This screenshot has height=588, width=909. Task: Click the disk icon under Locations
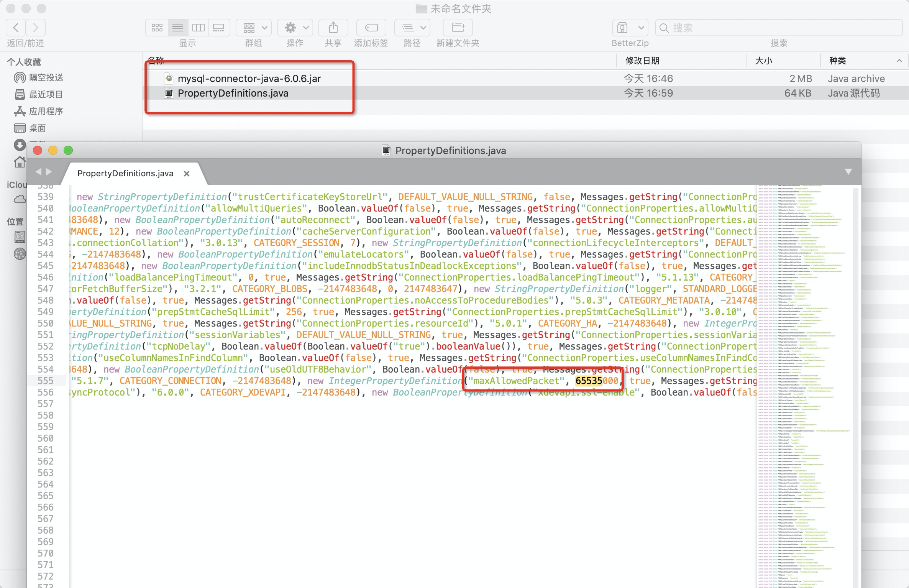(x=20, y=237)
